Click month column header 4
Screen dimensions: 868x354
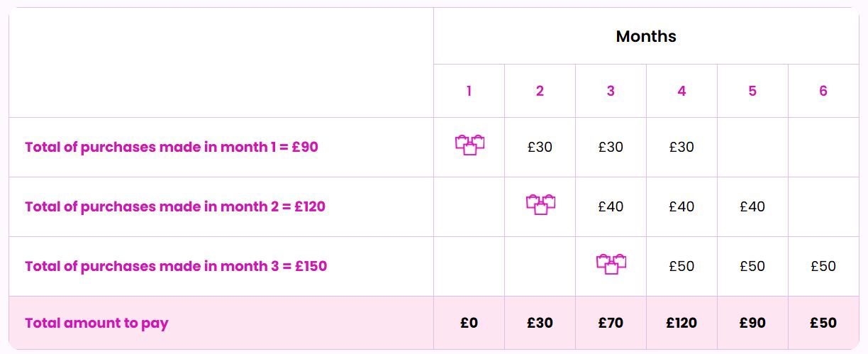681,91
